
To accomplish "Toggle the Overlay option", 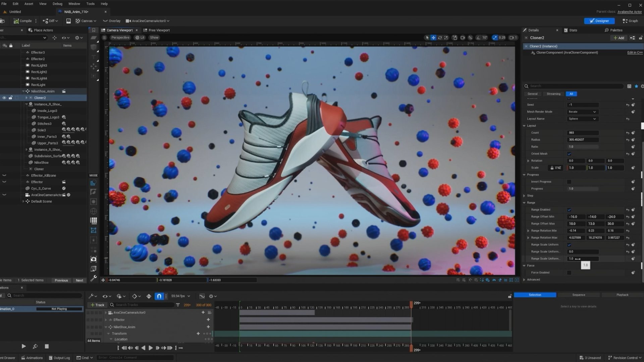I will tap(112, 21).
